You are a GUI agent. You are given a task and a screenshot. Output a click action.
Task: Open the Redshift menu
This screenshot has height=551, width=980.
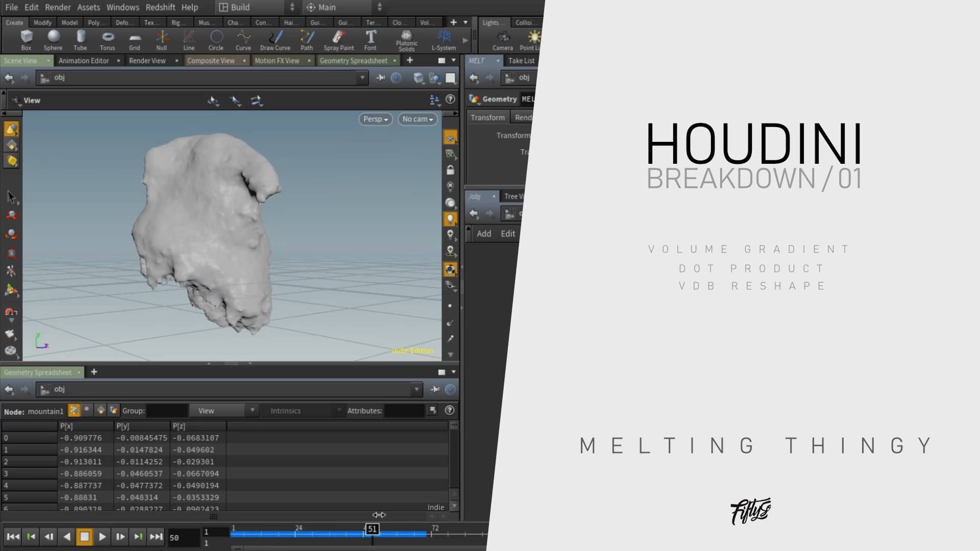(x=160, y=7)
